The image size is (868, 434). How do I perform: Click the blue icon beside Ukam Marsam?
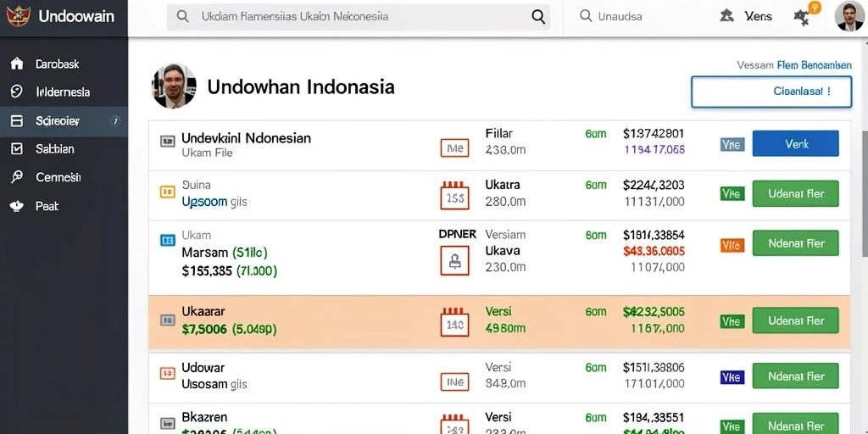tap(168, 240)
